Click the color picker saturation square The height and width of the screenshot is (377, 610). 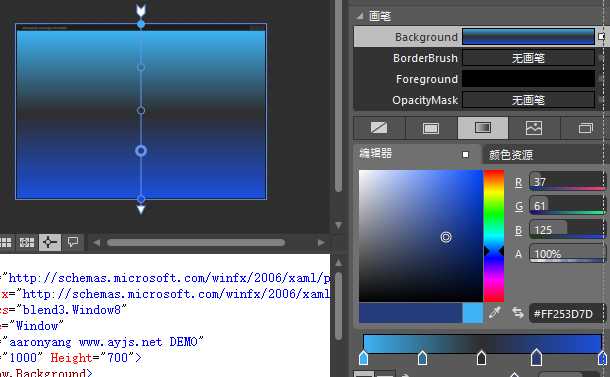[x=421, y=236]
